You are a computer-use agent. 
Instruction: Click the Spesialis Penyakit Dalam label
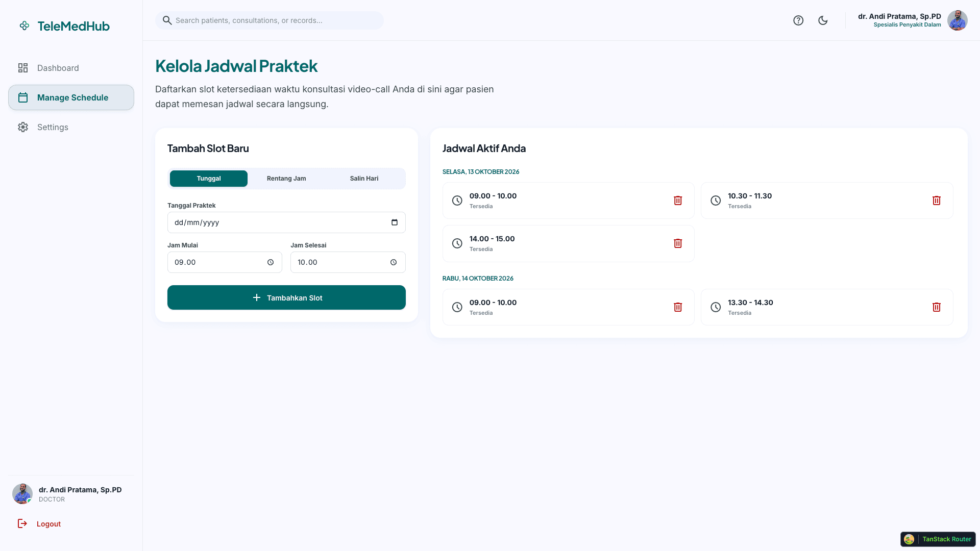907,24
